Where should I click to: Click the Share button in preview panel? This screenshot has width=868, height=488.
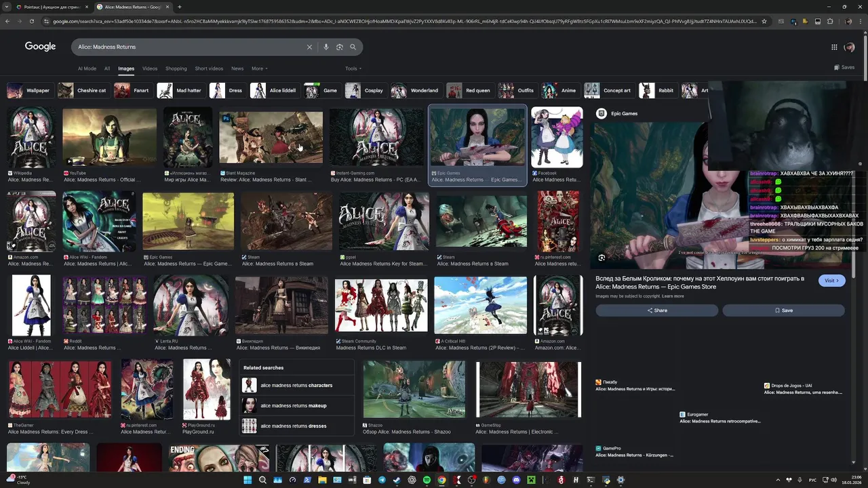(656, 310)
